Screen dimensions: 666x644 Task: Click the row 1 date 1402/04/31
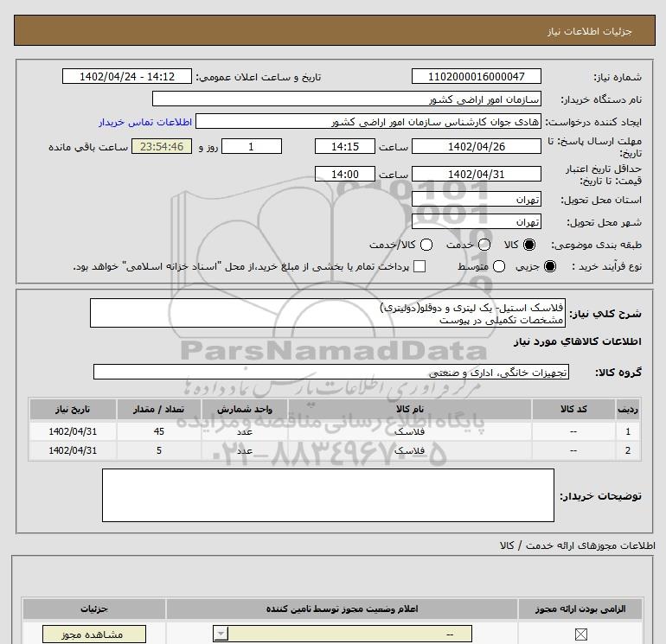click(x=73, y=431)
